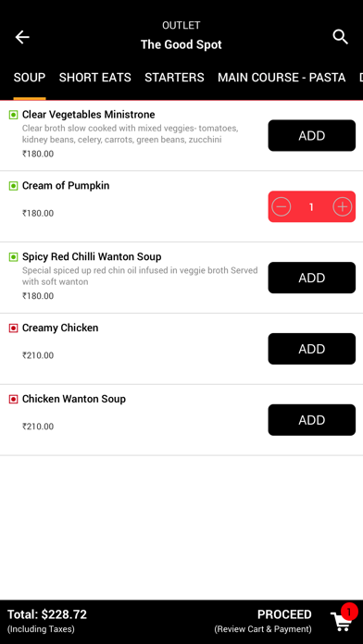Open the MAIN COURSE - PASTA tab
This screenshot has height=644, width=363.
(x=282, y=78)
